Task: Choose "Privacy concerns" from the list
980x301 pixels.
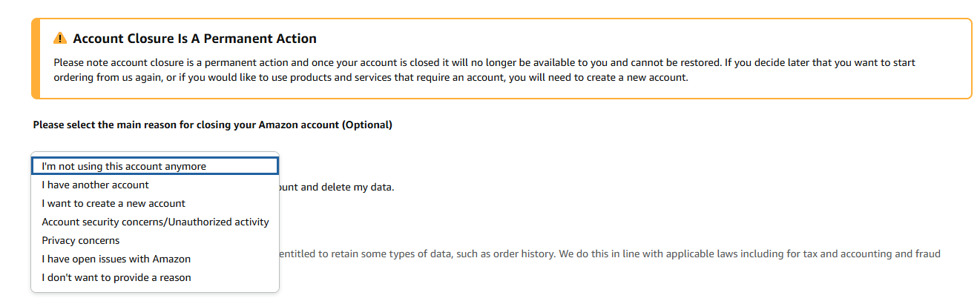Action: click(155, 240)
